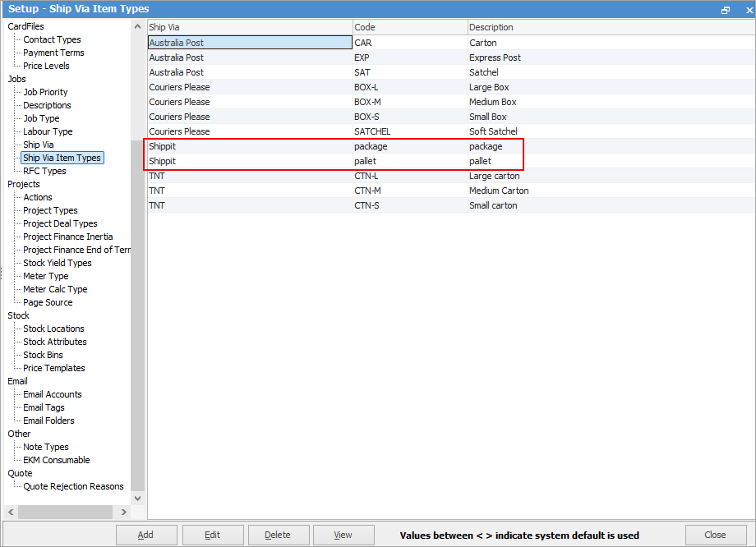The height and width of the screenshot is (547, 756).
Task: Open Descriptions under Jobs
Action: [48, 105]
